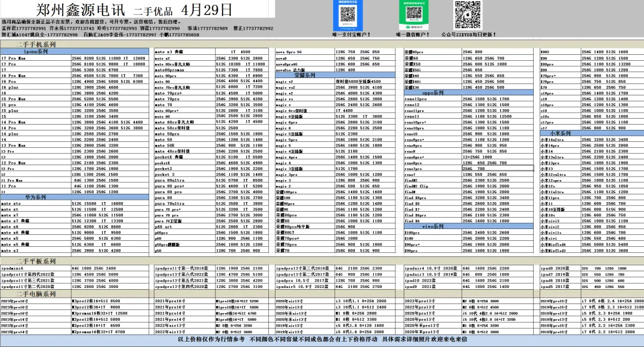
Task: Click the text 公众号ZZXYDX每日更新↑
Action: point(469,35)
